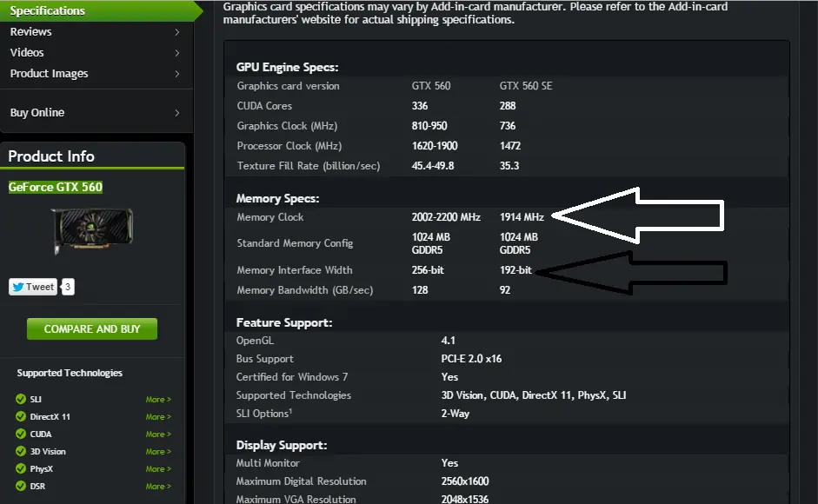Click the 92 memory bandwidth value
818x504 pixels.
tap(504, 290)
